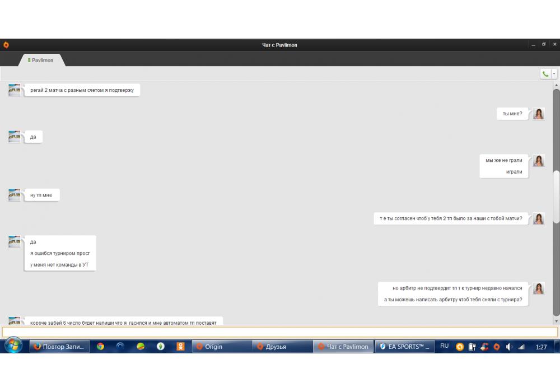Screen dimensions: 560x392
Task: Click orange round icon in system tray
Action: 460,347
